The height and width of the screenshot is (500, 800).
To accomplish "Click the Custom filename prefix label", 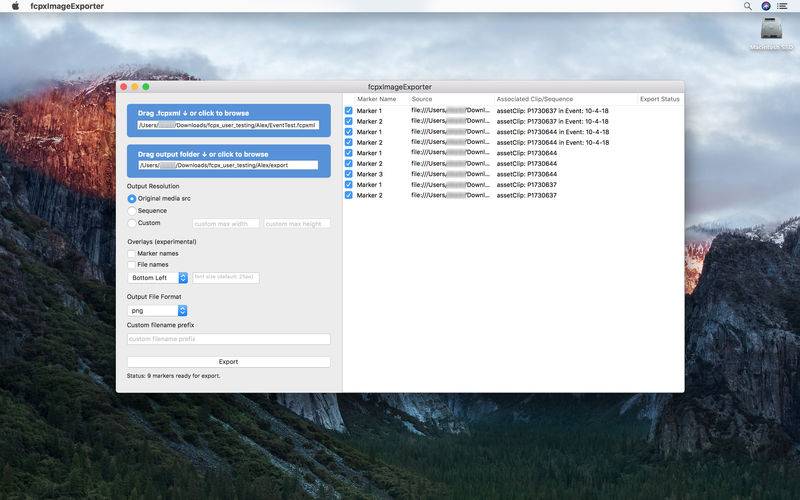I will (161, 325).
